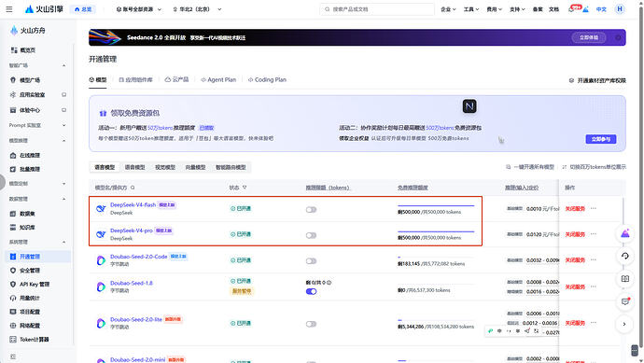Image resolution: width=644 pixels, height=363 pixels.
Task: Open the DeepSeek-V4-pro model link
Action: pos(132,230)
